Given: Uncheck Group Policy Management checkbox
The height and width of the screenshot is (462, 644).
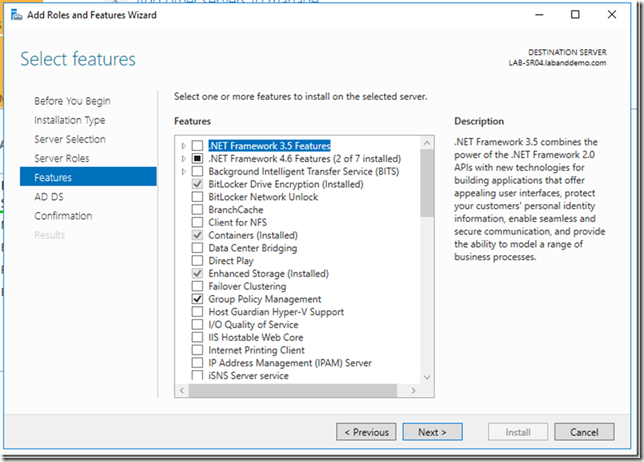Looking at the screenshot, I should (x=198, y=299).
